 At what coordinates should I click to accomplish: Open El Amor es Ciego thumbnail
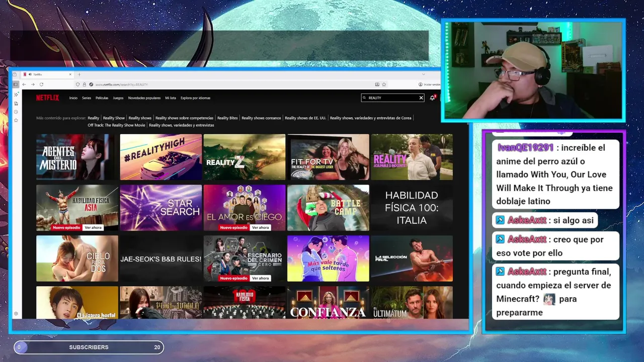pos(245,208)
